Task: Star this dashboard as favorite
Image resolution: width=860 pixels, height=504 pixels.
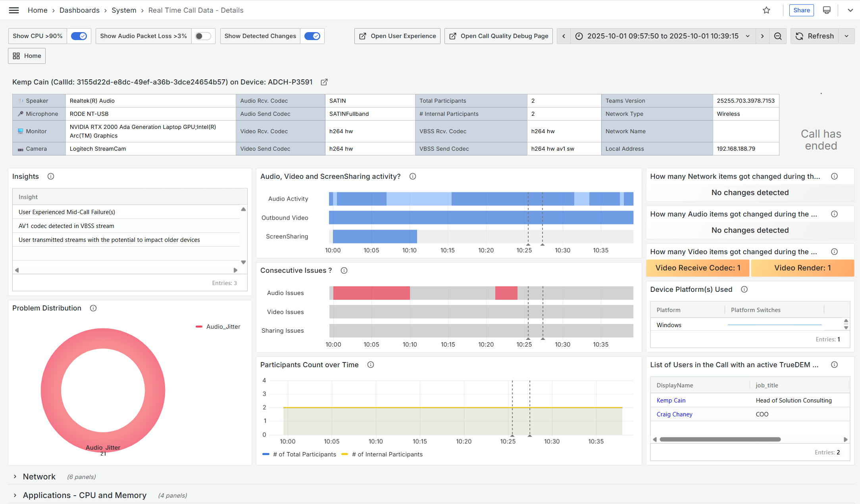Action: tap(766, 10)
